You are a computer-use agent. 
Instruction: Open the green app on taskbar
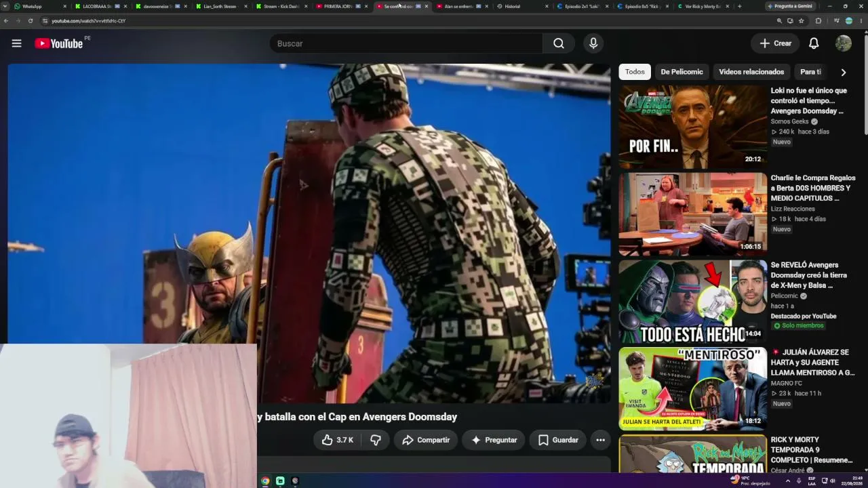point(280,481)
